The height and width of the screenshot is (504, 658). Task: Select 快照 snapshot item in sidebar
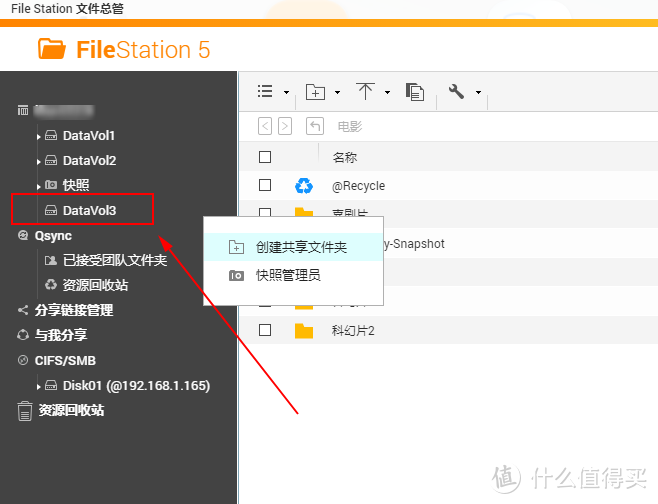(76, 185)
